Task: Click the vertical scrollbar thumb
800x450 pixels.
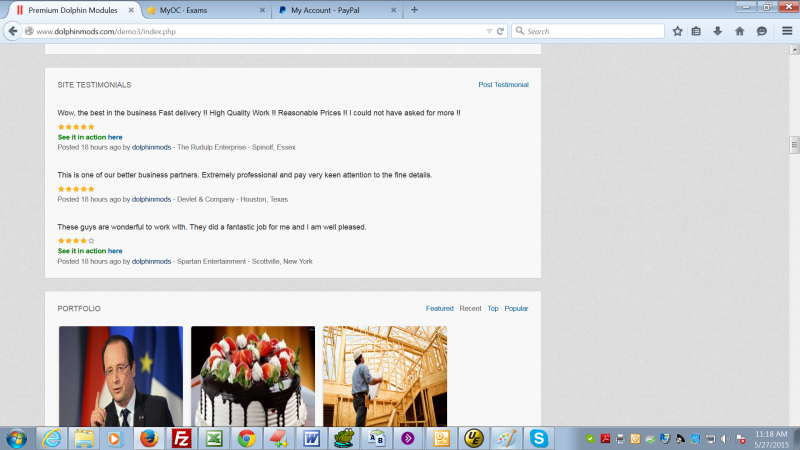Action: (794, 145)
